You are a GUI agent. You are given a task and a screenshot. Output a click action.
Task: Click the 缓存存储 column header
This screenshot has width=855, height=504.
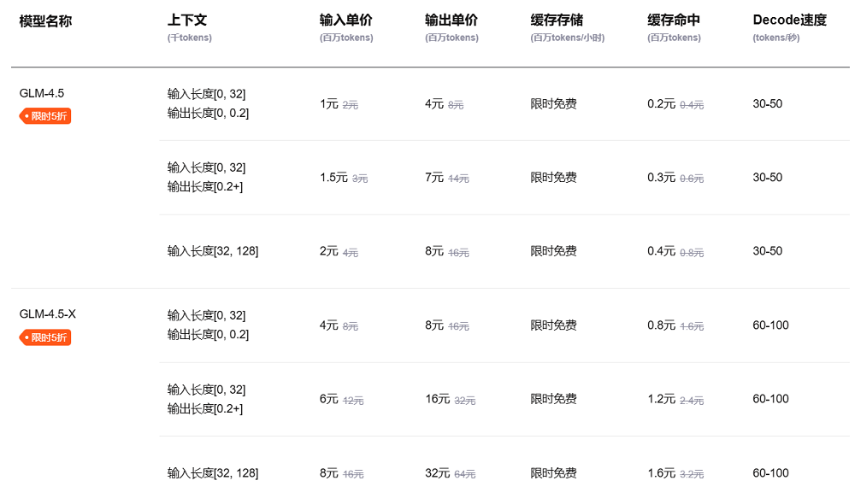pos(557,21)
